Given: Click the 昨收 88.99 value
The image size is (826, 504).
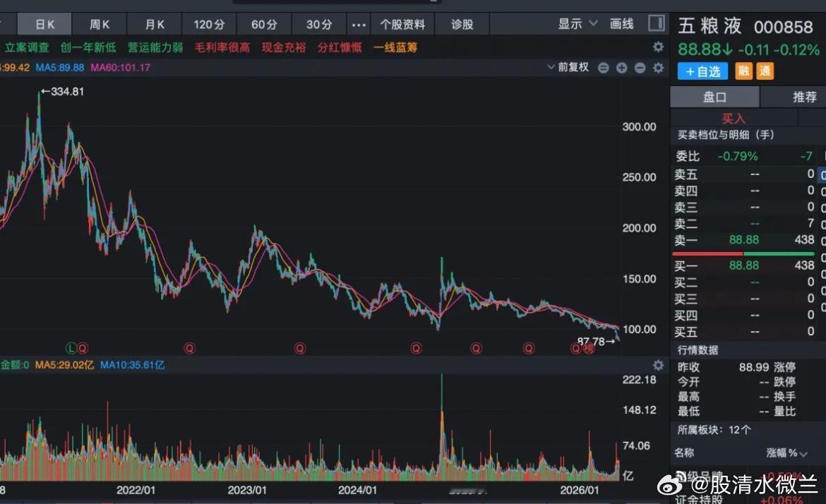Looking at the screenshot, I should (x=754, y=367).
